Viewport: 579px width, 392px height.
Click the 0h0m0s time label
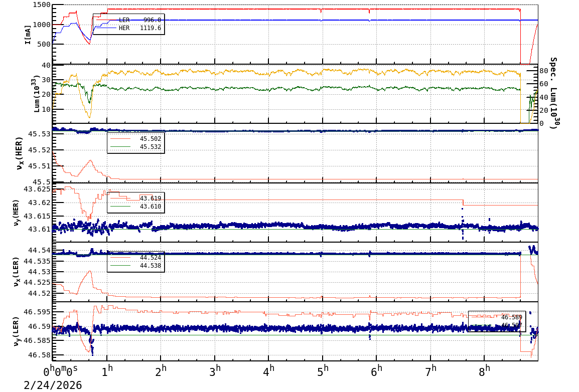pos(61,371)
